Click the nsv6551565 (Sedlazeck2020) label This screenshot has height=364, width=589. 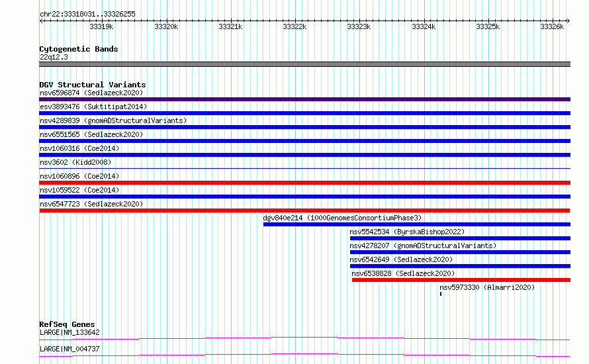coord(91,134)
